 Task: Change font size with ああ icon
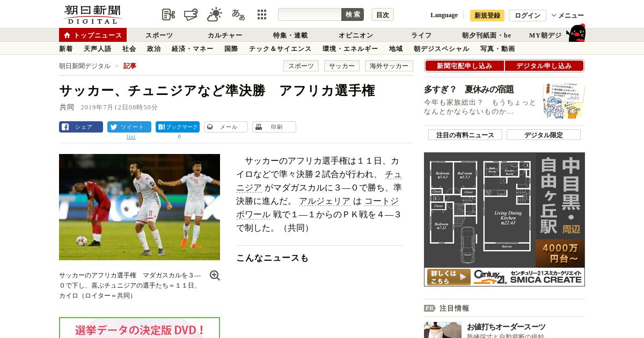[x=238, y=14]
